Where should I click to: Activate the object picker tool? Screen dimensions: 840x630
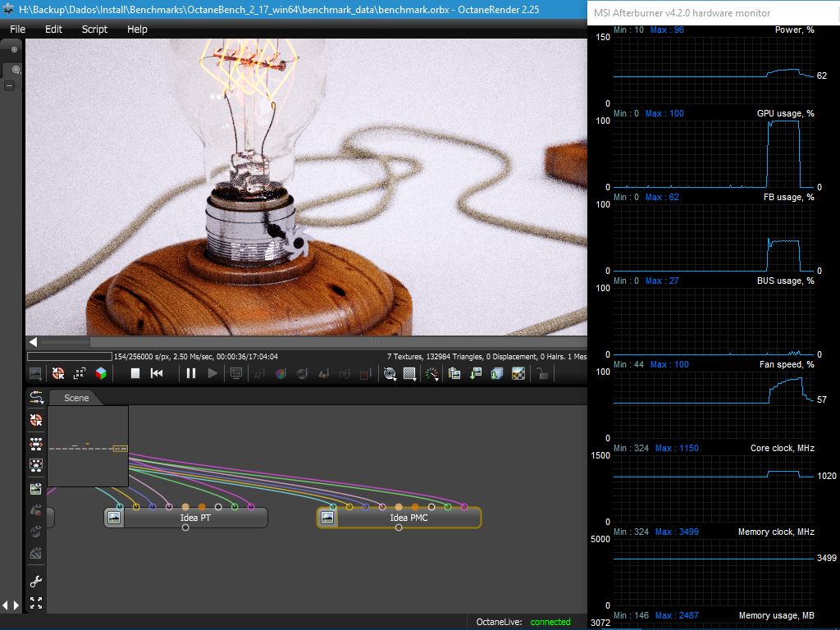323,373
